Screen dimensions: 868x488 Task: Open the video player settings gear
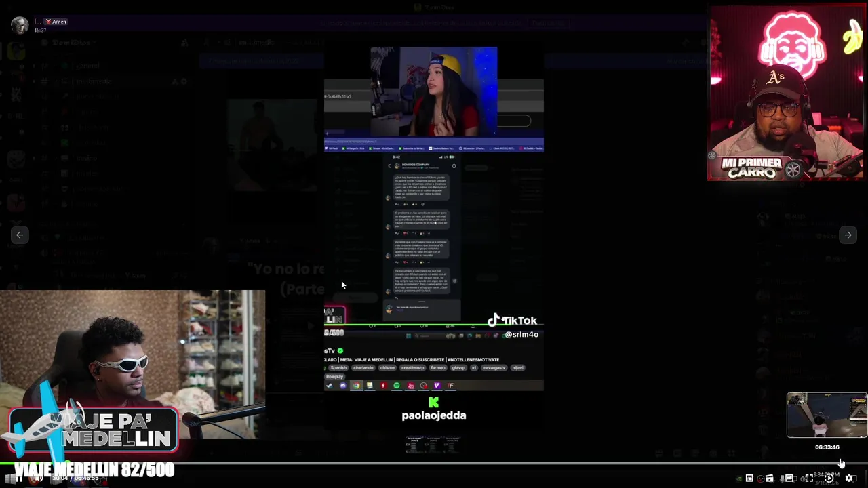(x=849, y=478)
